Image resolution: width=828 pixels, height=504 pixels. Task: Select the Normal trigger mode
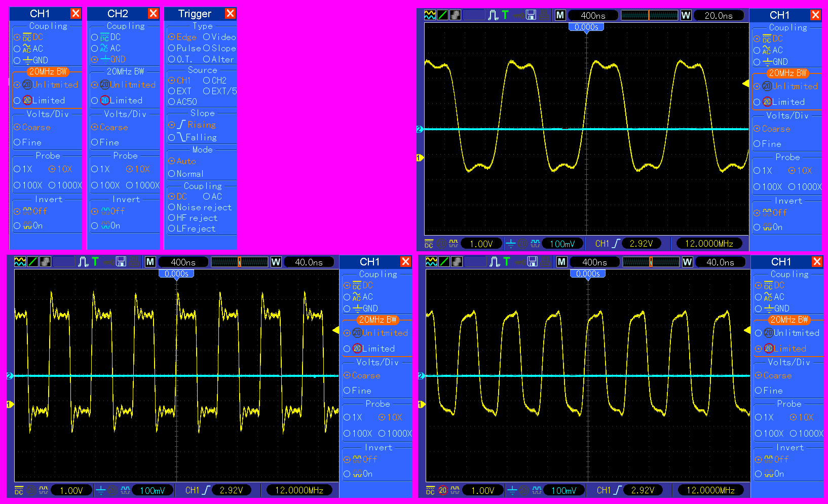coord(185,174)
